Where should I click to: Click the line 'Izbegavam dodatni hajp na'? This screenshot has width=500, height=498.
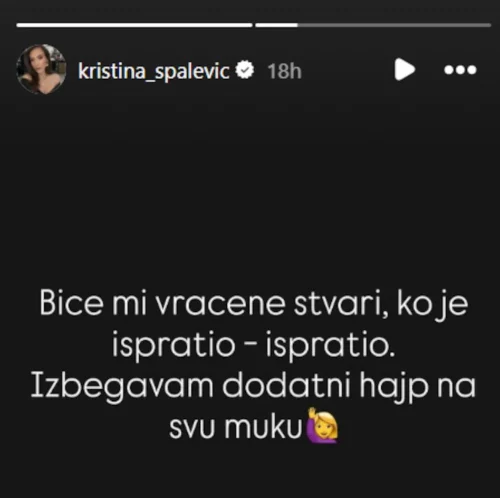(253, 387)
